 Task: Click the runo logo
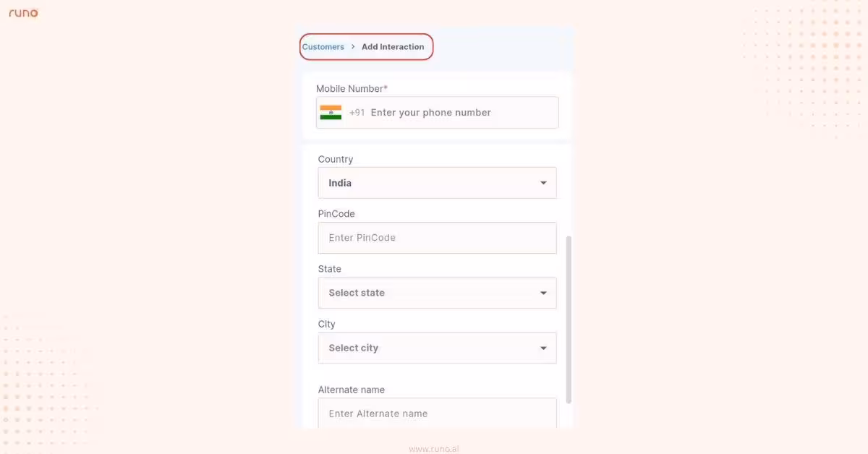(23, 12)
